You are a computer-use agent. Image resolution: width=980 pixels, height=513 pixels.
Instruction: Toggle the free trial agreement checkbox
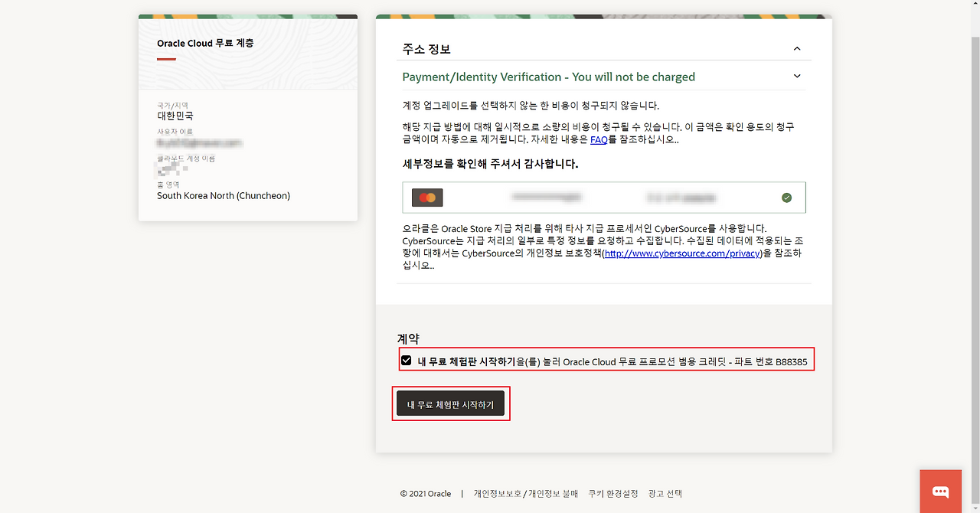point(407,361)
